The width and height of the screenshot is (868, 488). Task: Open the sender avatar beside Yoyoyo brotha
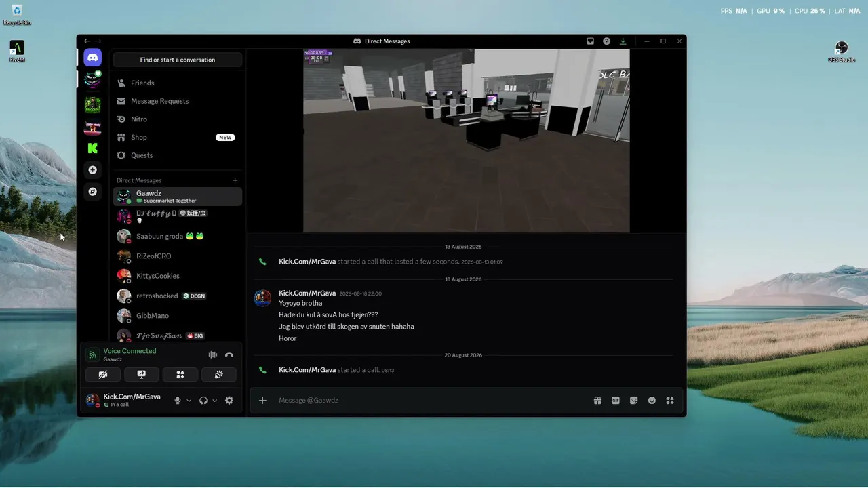coord(262,298)
